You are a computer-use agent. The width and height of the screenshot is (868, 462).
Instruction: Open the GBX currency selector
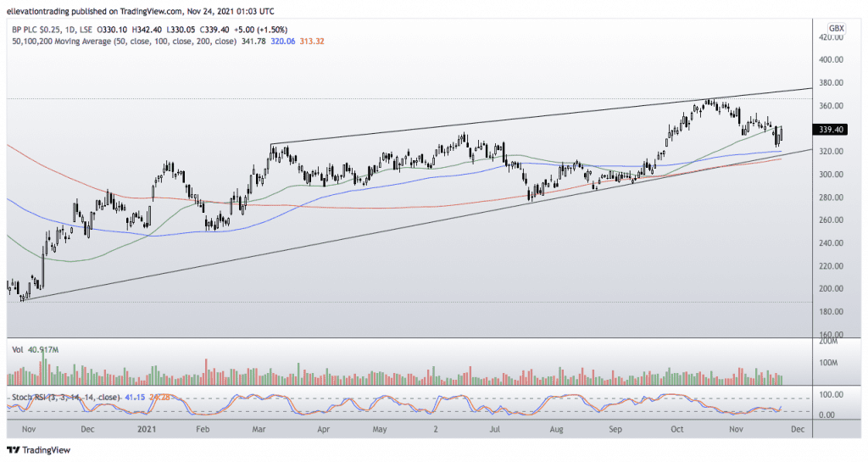click(836, 28)
